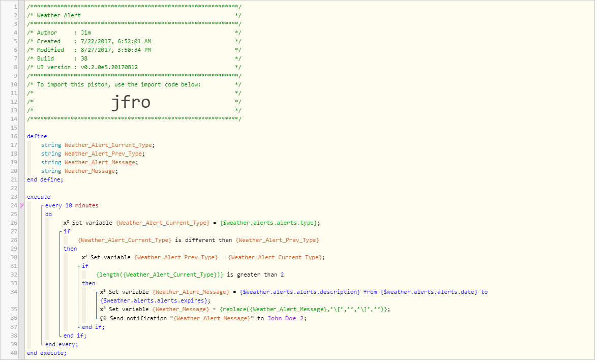Click the x² icon on the Weather_Message replace line

click(103, 310)
